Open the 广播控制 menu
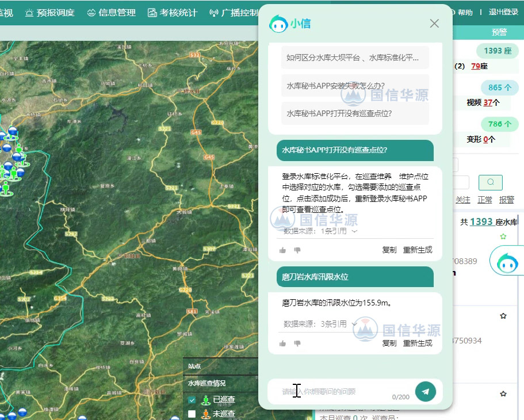 point(234,13)
